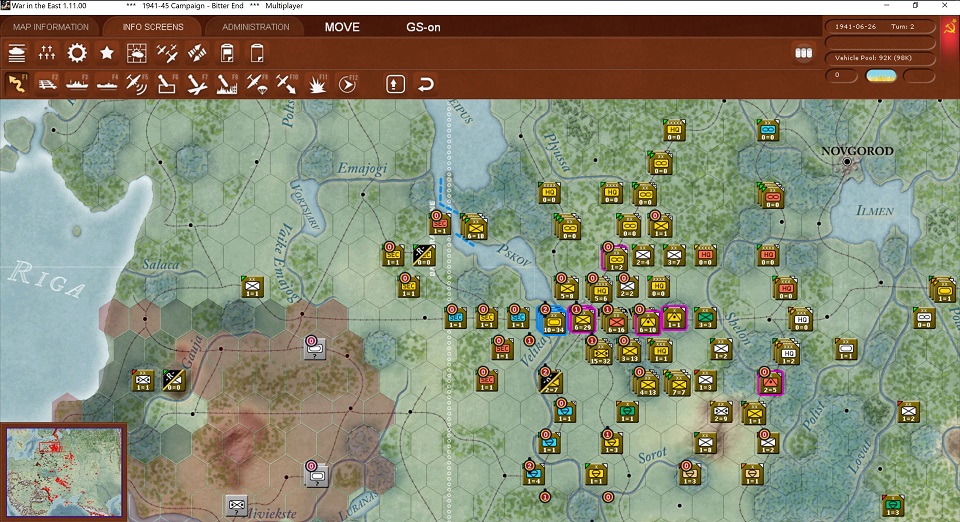Select F5 air recon mode

pos(137,84)
